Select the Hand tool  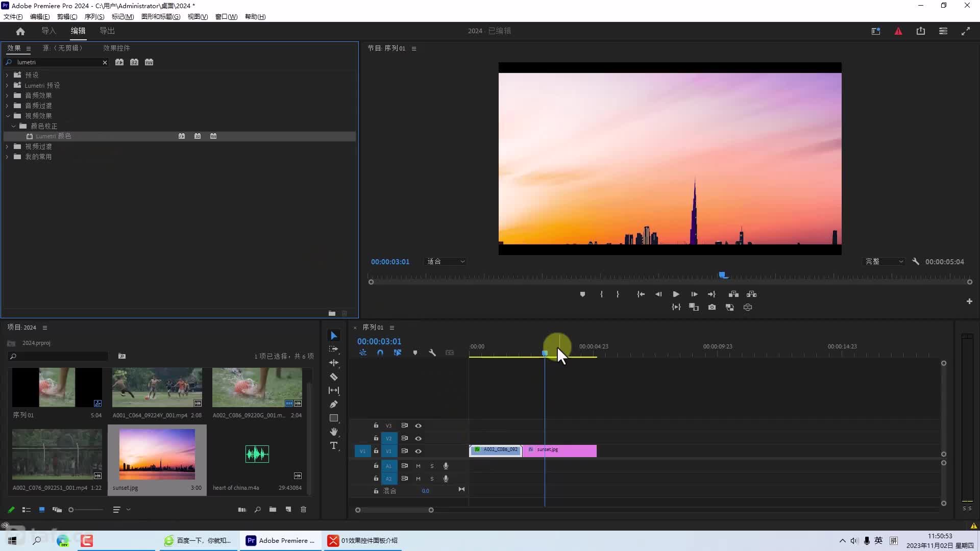pos(334,432)
